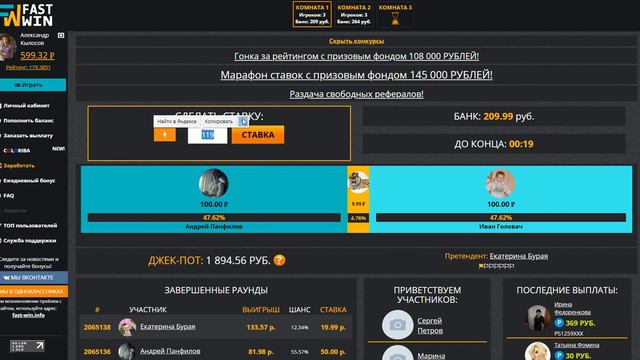Click the 4.76% orange chance bar
This screenshot has width=640, height=360.
pos(358,218)
